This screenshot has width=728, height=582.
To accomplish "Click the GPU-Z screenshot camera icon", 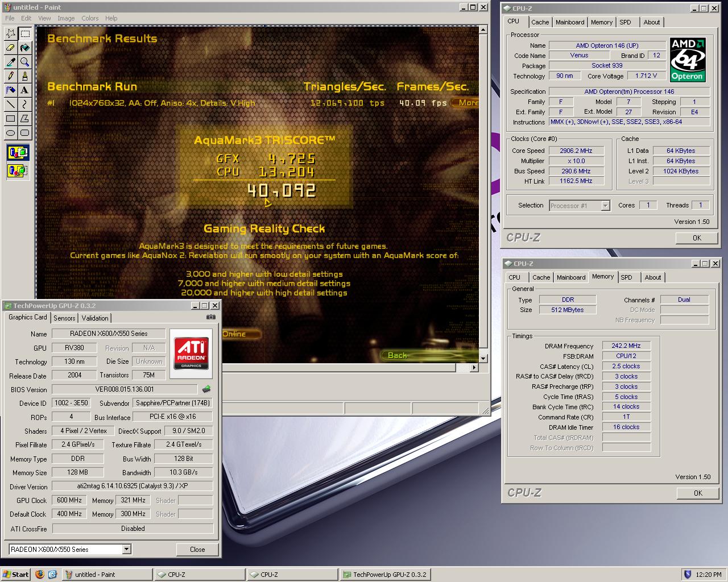I will (x=210, y=317).
